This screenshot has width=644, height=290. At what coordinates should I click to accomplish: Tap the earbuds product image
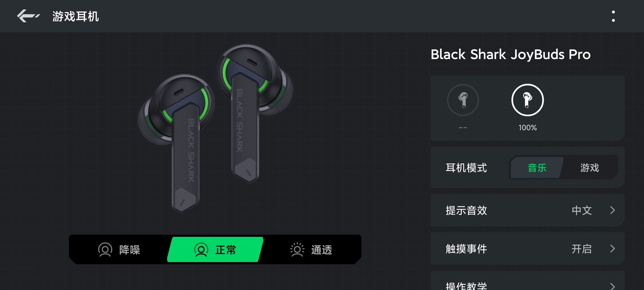pos(215,128)
